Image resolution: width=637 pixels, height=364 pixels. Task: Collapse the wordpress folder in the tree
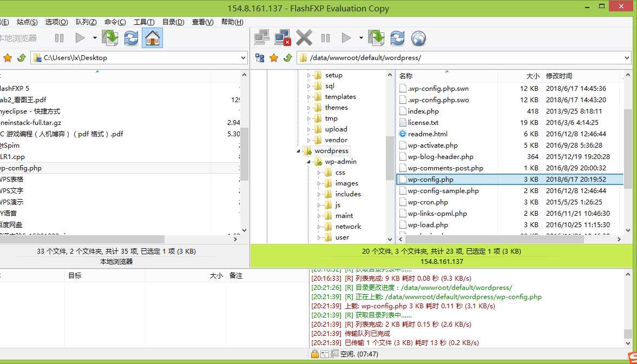tap(298, 151)
